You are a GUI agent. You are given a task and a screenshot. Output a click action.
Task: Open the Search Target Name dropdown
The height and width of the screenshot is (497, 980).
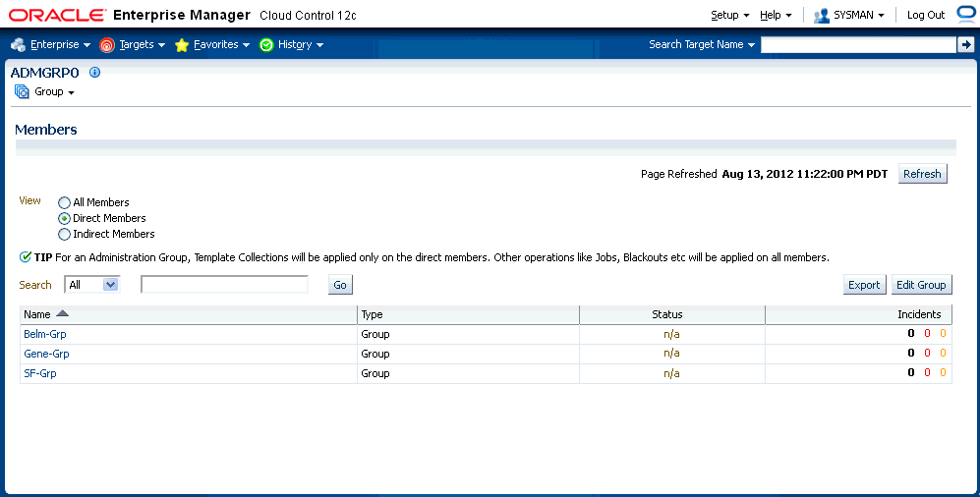pos(702,44)
